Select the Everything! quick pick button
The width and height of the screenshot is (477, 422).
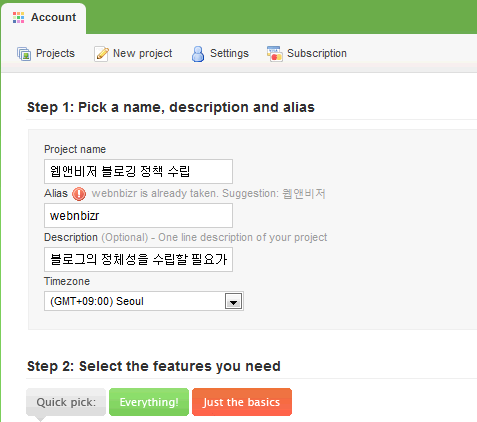click(x=149, y=402)
